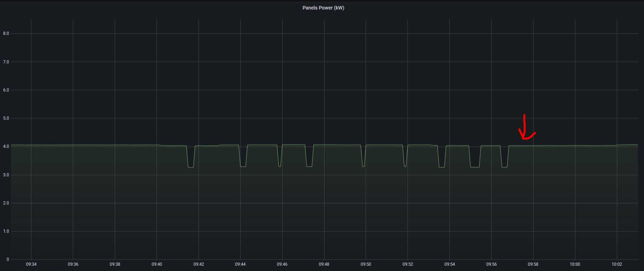Click the 09:40 time axis label
Viewport: 644px width, 271px height.
point(157,264)
